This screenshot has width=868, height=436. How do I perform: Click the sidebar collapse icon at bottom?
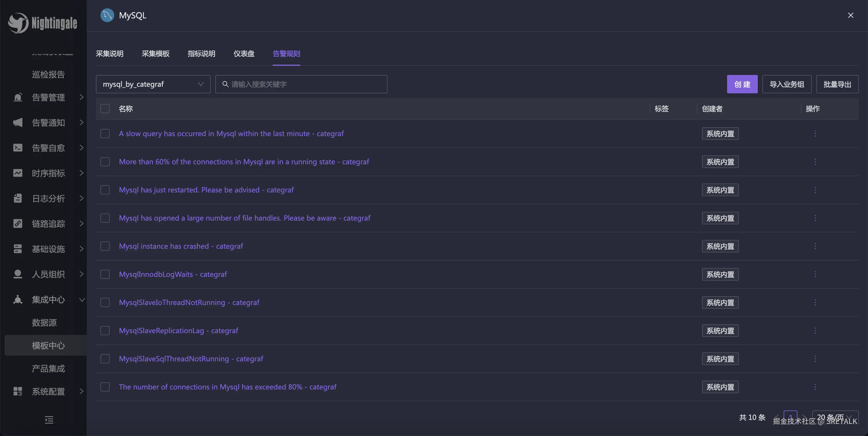click(49, 420)
